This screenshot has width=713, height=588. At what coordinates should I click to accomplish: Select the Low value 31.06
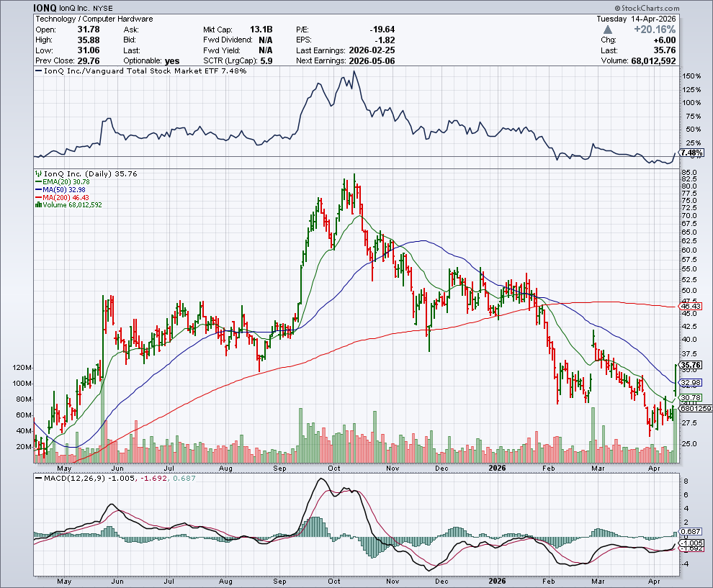[88, 50]
